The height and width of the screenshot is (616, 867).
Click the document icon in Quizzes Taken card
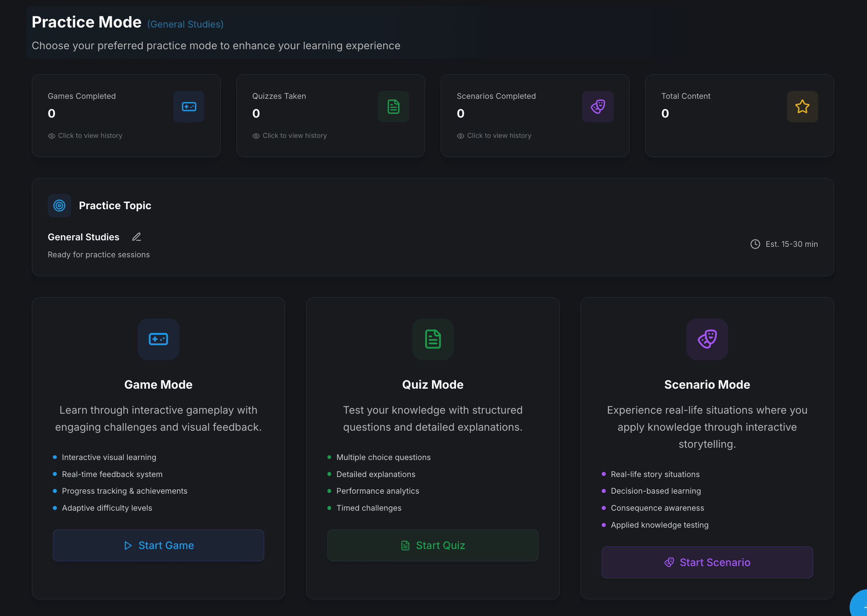393,106
